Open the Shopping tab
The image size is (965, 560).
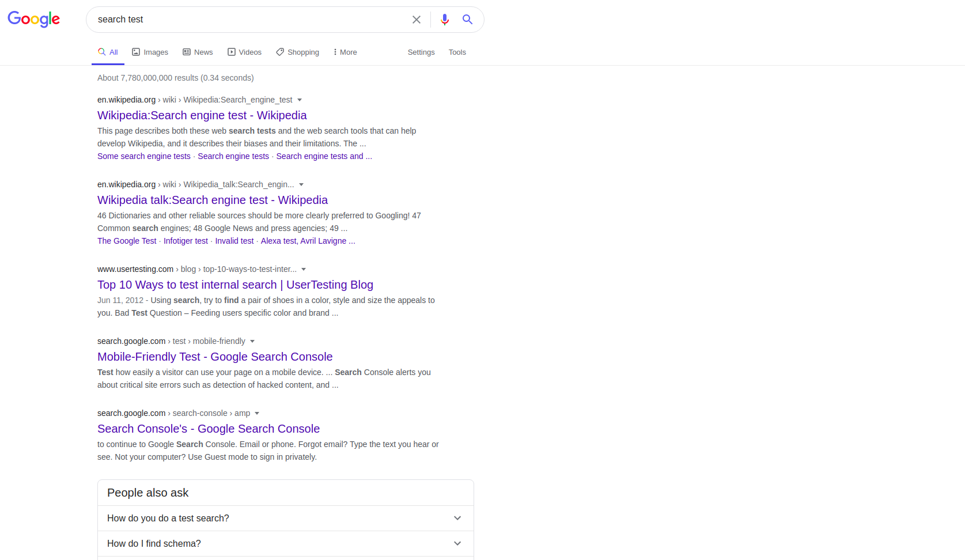click(x=297, y=52)
